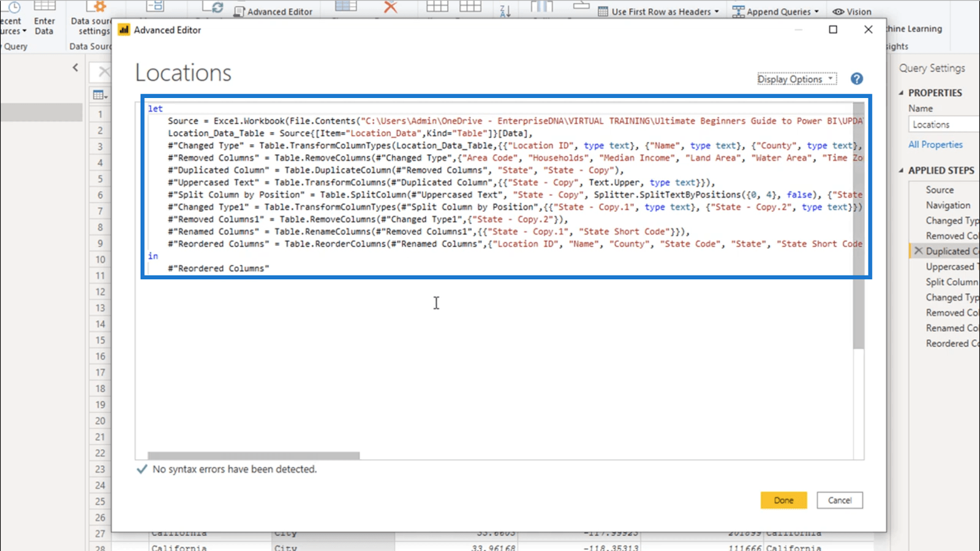Click the #"Duplicated Column" code line
The width and height of the screenshot is (980, 551).
pos(396,170)
